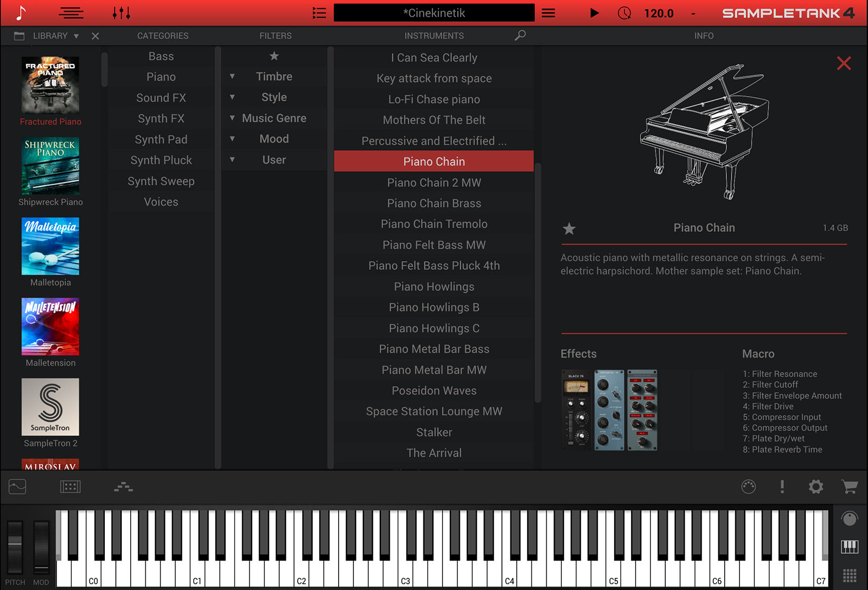Close the library browser with the X
This screenshot has height=590, width=868.
tap(95, 36)
